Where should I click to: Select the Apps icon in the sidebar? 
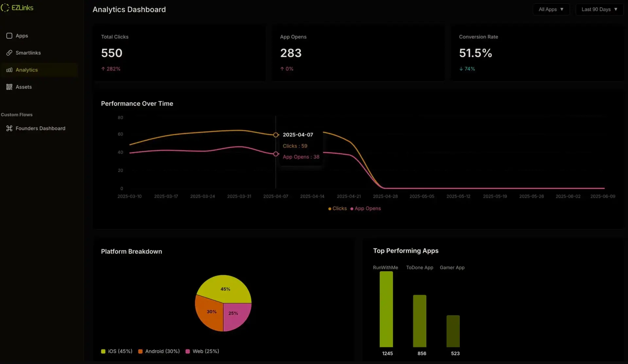pos(9,36)
